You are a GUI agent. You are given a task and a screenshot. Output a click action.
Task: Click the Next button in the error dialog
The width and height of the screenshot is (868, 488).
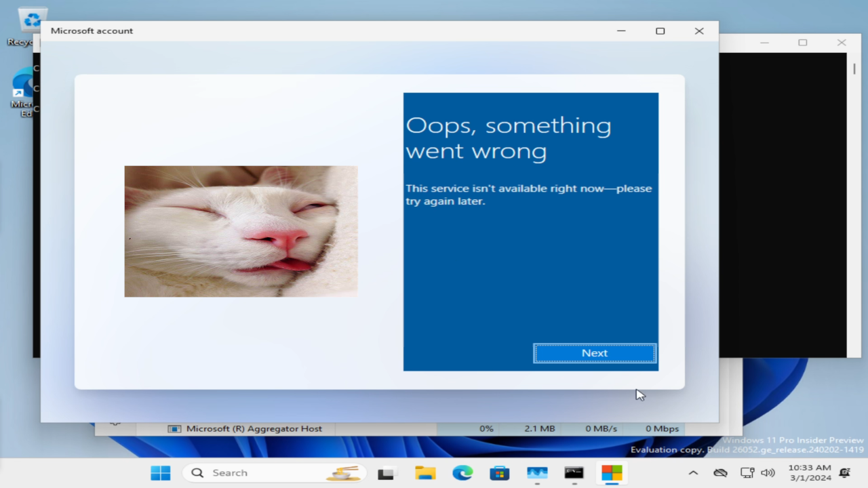(x=595, y=353)
